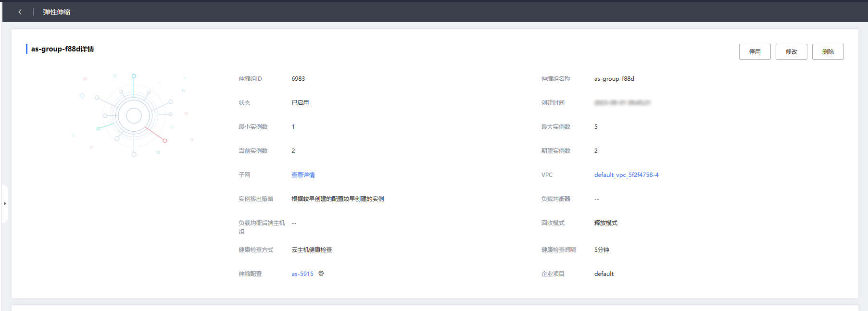Image resolution: width=868 pixels, height=311 pixels.
Task: Open the as-5915 scaling configuration link
Action: (x=302, y=274)
